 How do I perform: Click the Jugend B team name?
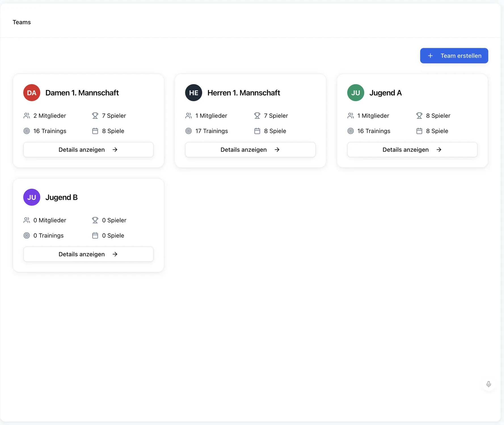point(62,197)
